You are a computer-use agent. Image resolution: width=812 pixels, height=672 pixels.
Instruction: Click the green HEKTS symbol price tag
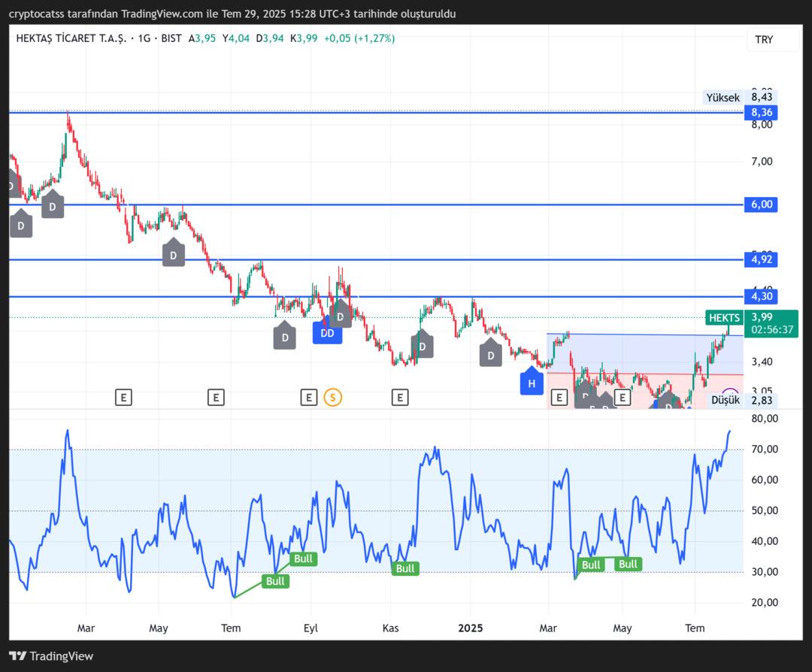[x=724, y=318]
